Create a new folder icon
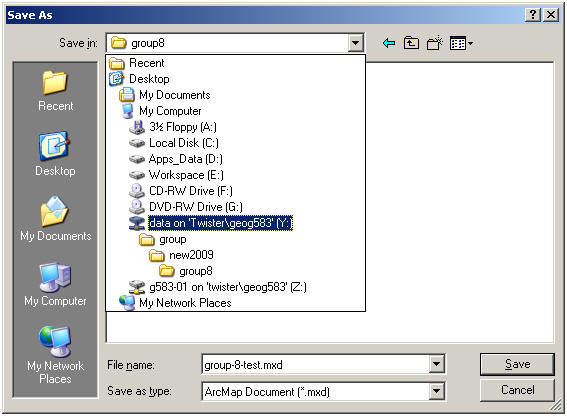The width and height of the screenshot is (567, 416). (x=434, y=43)
